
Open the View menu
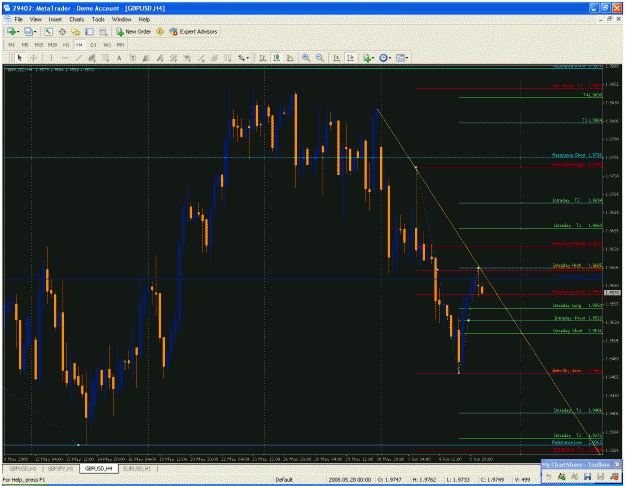(x=35, y=19)
